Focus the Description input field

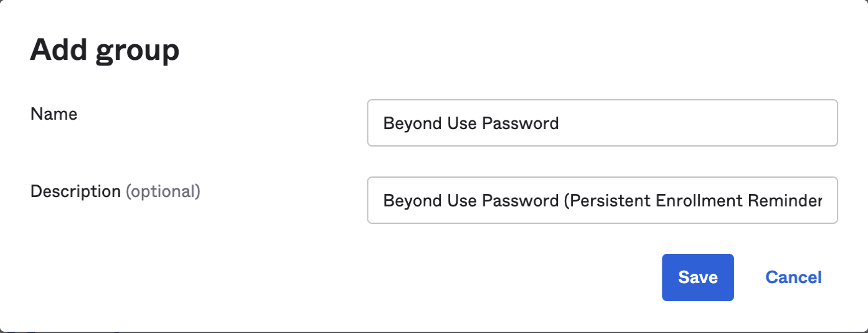tap(601, 200)
